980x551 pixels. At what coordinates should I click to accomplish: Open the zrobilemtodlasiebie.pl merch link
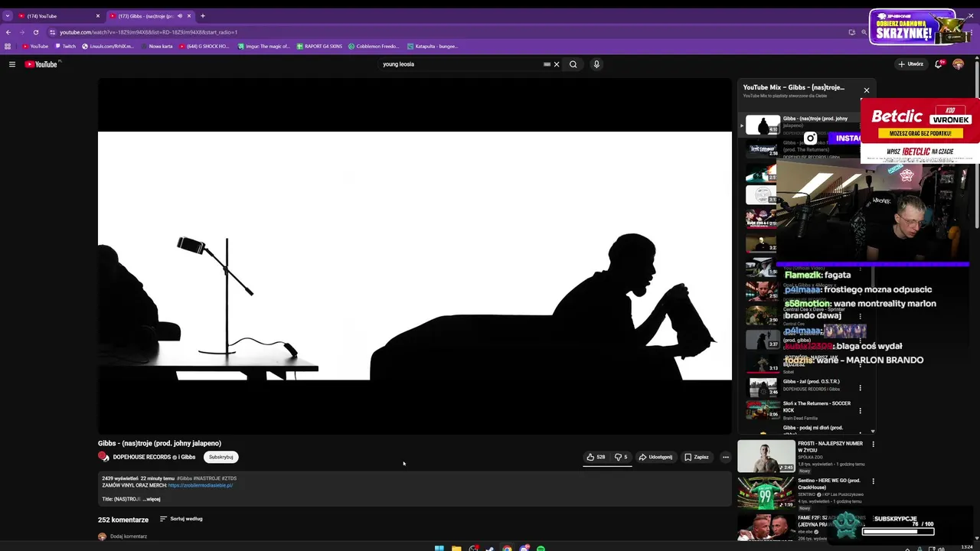pos(201,485)
